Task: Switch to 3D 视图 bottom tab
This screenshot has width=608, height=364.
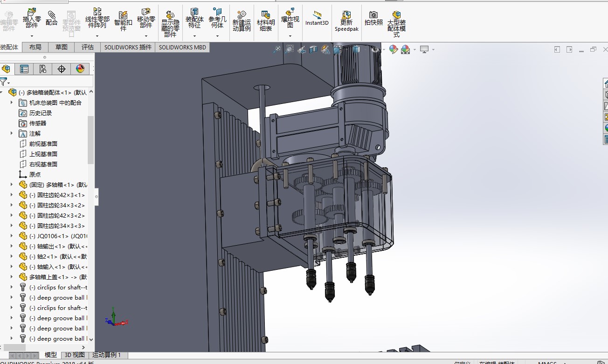Action: tap(75, 355)
